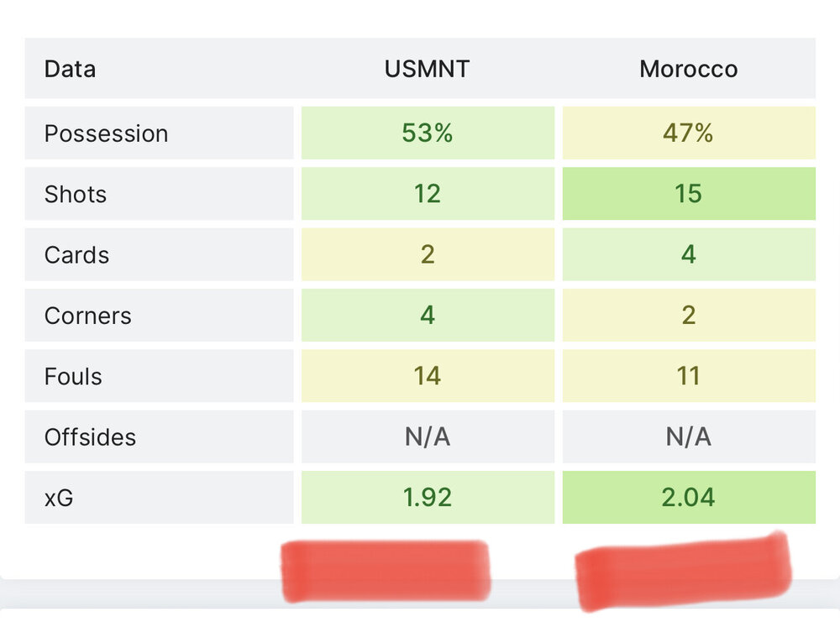Click Morocco's cards value cell

[x=688, y=255]
